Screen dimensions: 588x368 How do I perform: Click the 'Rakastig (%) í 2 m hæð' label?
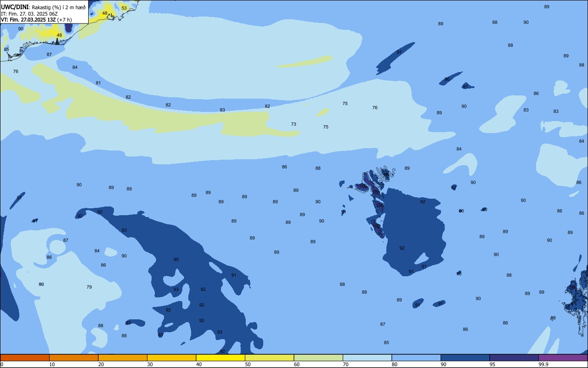(58, 7)
